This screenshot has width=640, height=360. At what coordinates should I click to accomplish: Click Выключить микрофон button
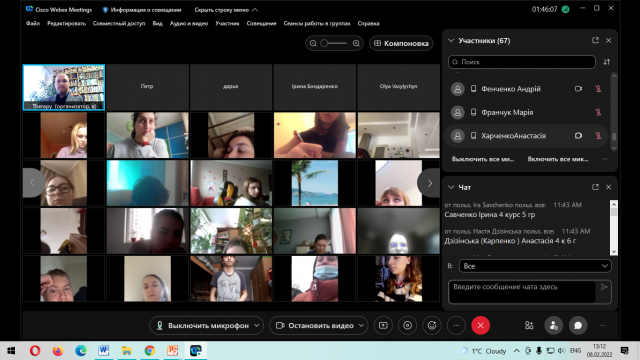[x=202, y=325]
